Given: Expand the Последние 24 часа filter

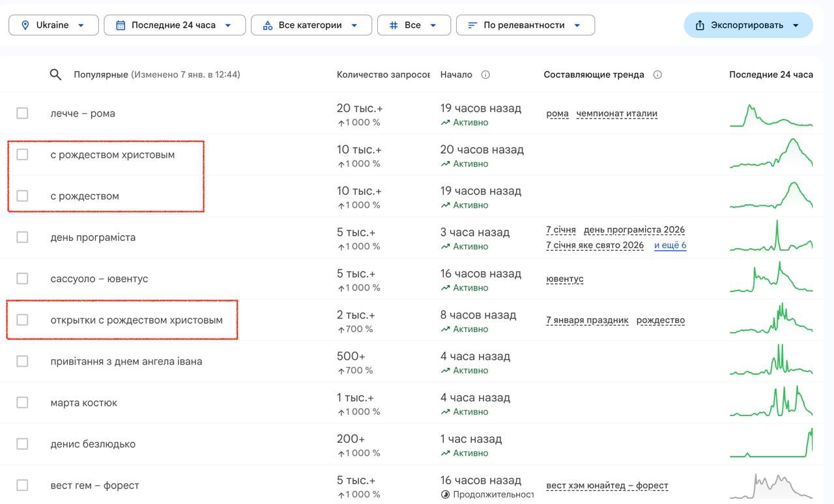Looking at the screenshot, I should (x=174, y=25).
